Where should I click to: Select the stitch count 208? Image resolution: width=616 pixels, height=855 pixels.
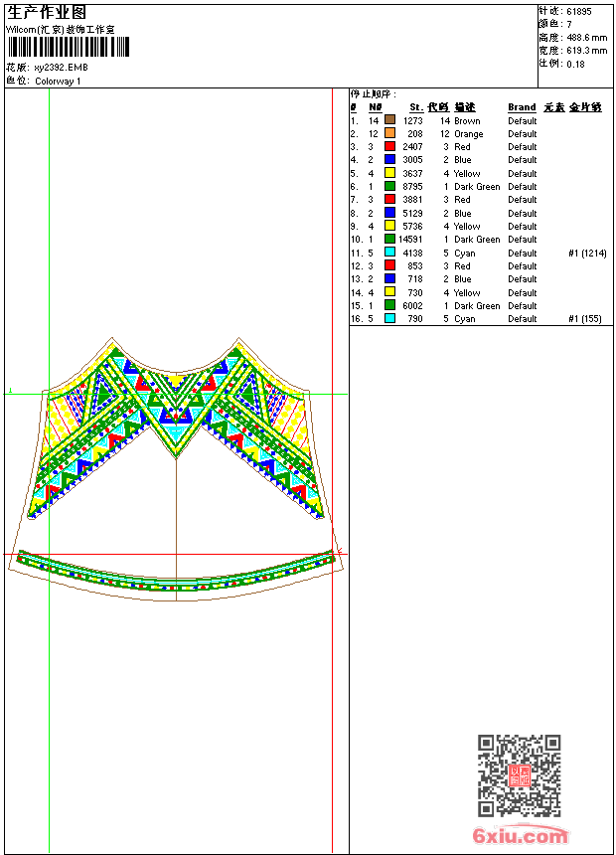click(415, 134)
